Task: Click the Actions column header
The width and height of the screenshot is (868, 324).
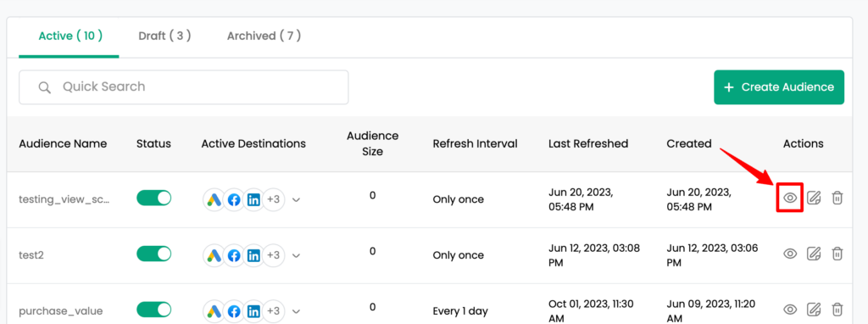Action: [x=804, y=144]
